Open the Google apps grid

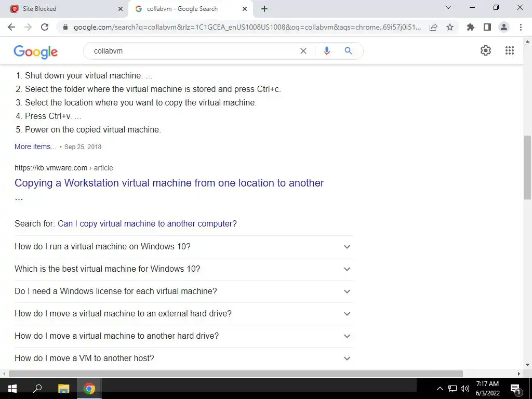(x=510, y=50)
